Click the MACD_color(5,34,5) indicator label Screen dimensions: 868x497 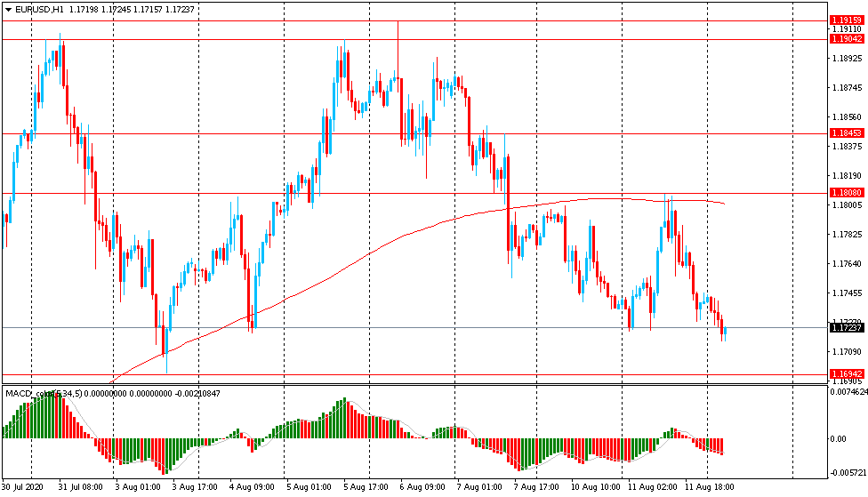click(x=44, y=394)
